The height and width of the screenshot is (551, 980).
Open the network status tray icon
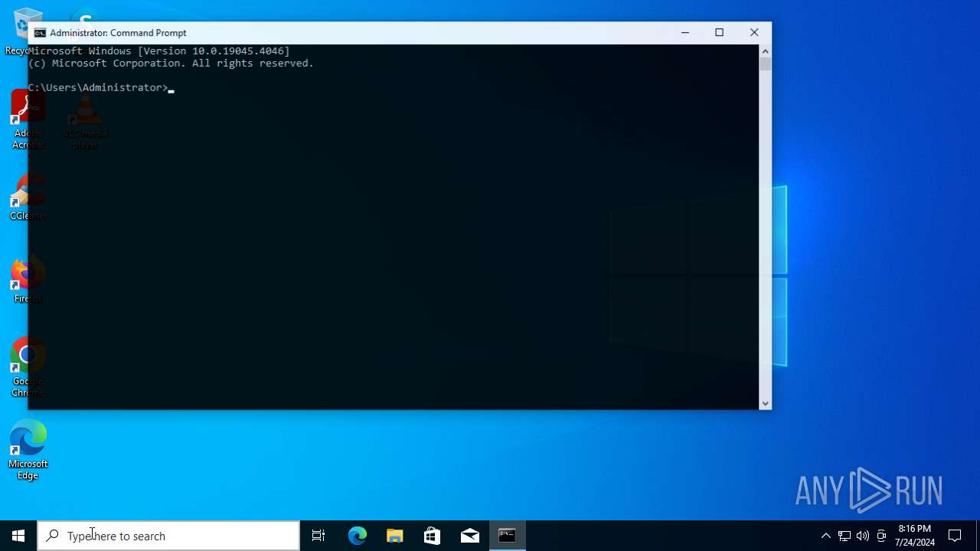[844, 536]
